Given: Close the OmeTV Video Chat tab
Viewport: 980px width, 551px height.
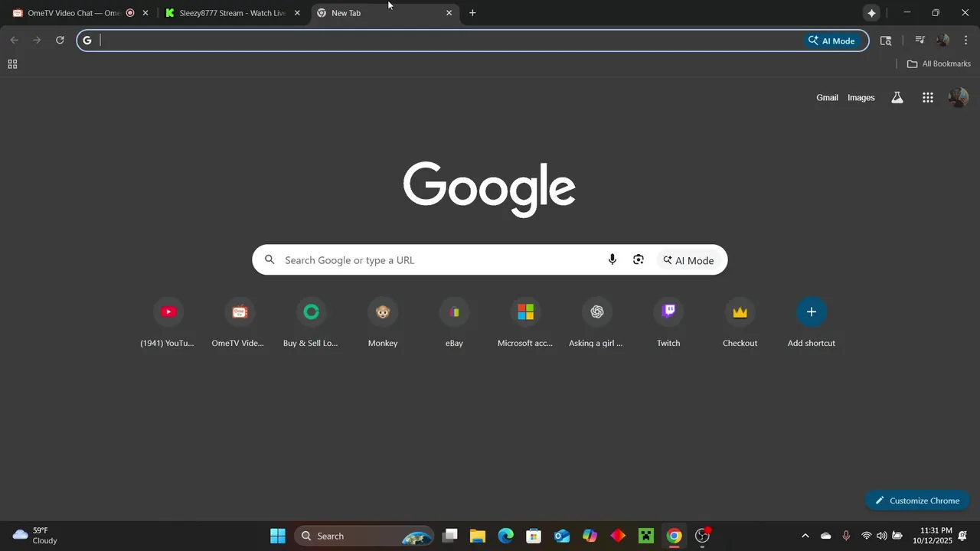Looking at the screenshot, I should tap(145, 13).
